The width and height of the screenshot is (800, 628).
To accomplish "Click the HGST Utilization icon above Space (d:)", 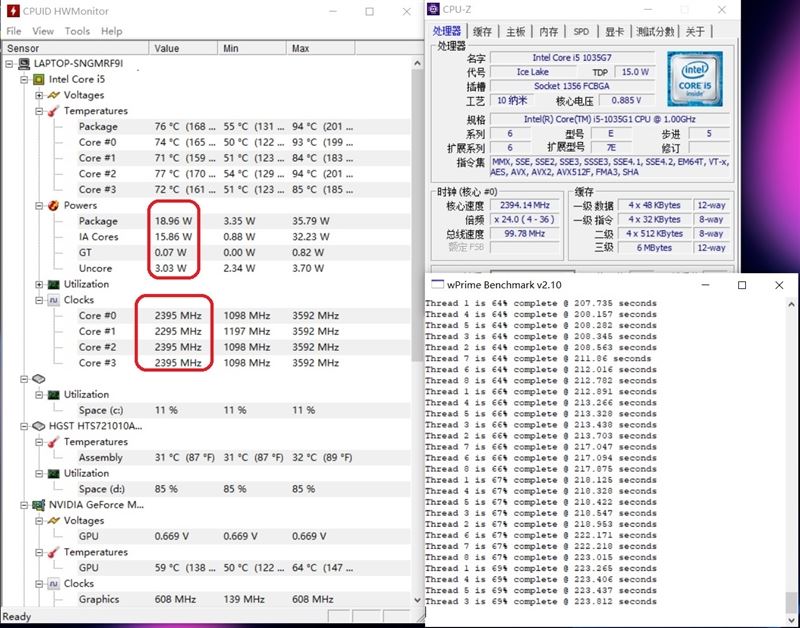I will [54, 474].
